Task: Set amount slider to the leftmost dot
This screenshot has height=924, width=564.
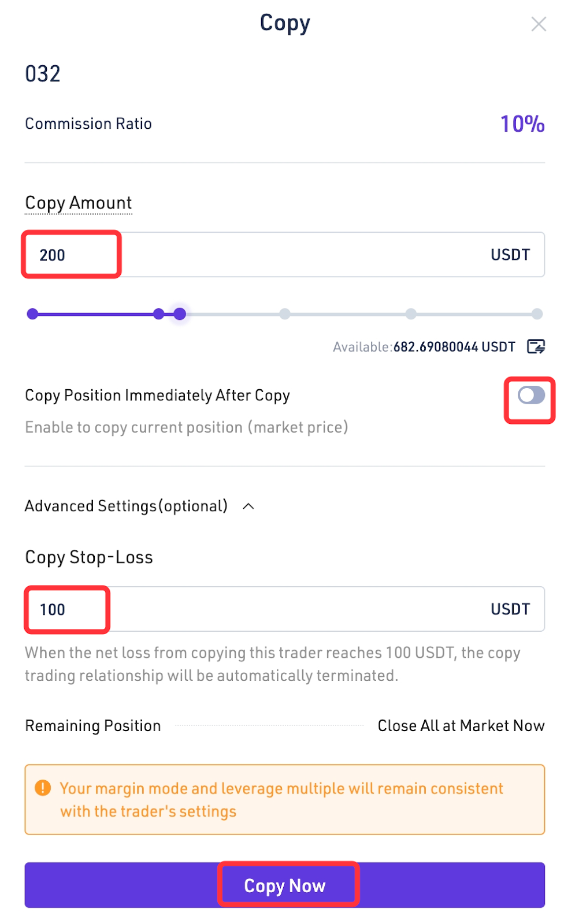Action: coord(33,314)
